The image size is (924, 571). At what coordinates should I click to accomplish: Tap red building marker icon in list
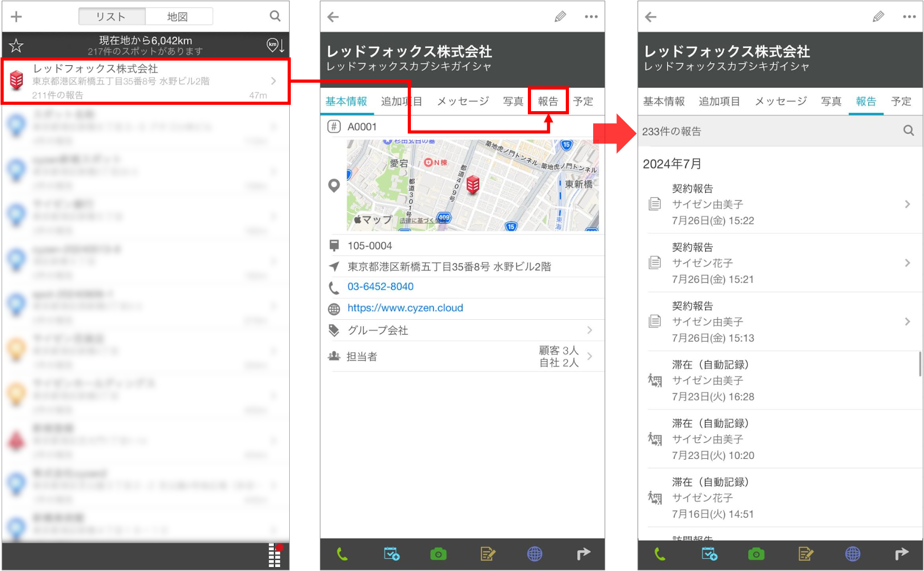(16, 80)
